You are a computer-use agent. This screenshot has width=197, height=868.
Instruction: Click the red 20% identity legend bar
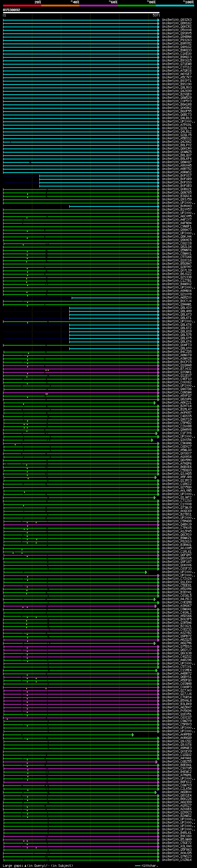click(22, 6)
